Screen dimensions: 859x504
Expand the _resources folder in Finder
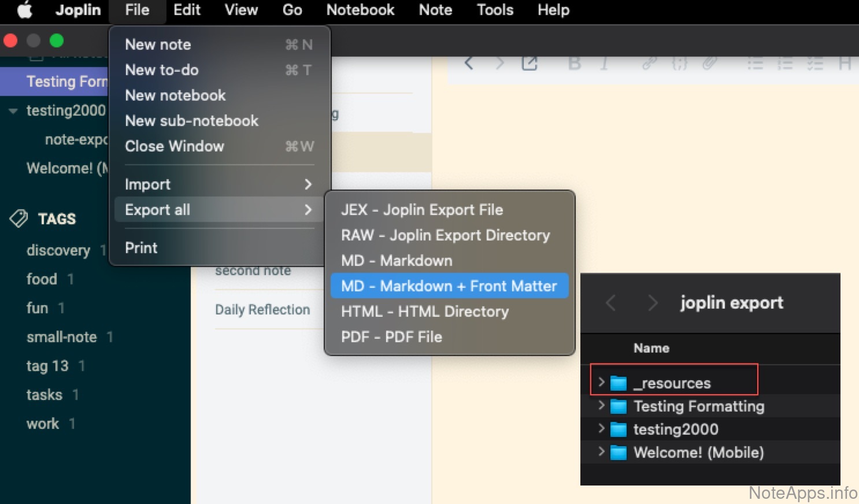[601, 382]
